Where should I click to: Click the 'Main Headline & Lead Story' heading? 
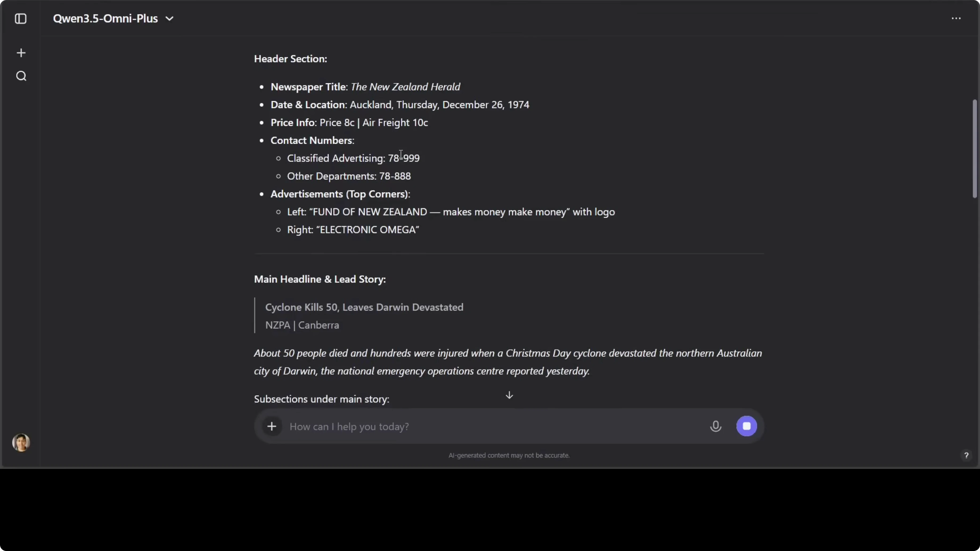(x=320, y=279)
